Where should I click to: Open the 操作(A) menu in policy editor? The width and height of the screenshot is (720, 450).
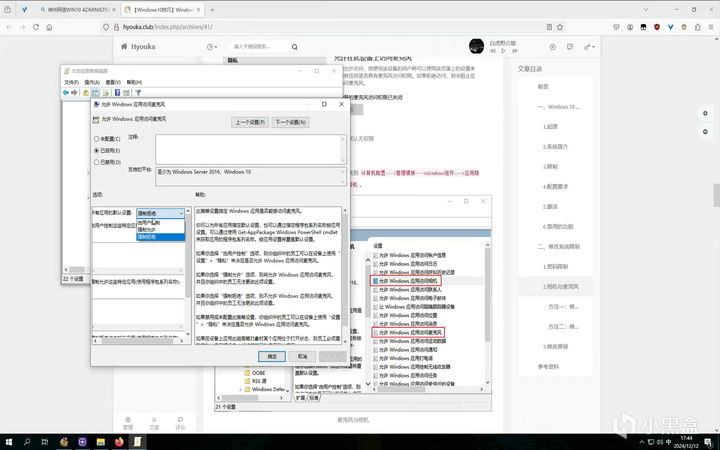pyautogui.click(x=91, y=82)
